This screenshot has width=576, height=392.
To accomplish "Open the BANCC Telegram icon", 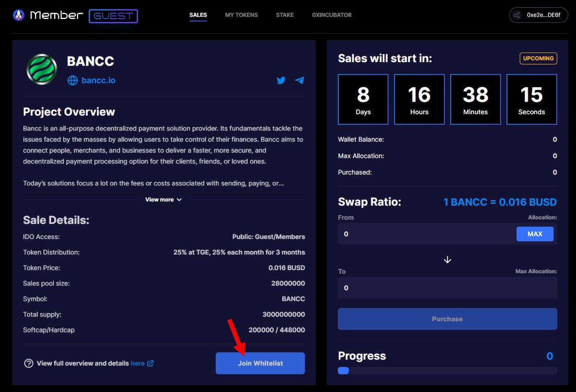I will pyautogui.click(x=299, y=80).
